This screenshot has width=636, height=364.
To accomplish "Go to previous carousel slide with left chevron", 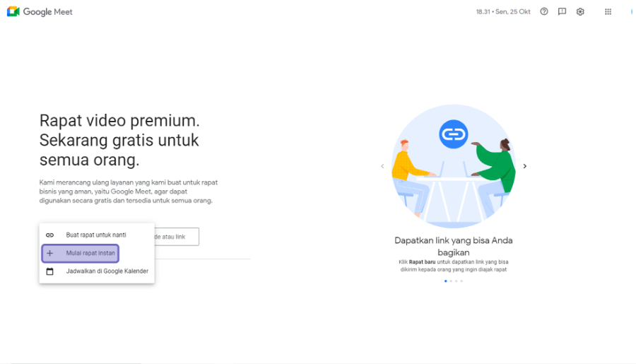I will click(382, 166).
